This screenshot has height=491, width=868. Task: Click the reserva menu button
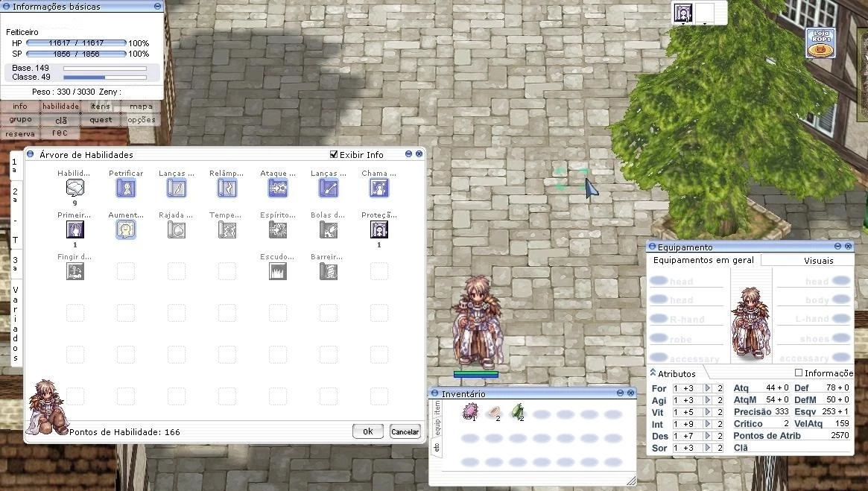[x=20, y=133]
